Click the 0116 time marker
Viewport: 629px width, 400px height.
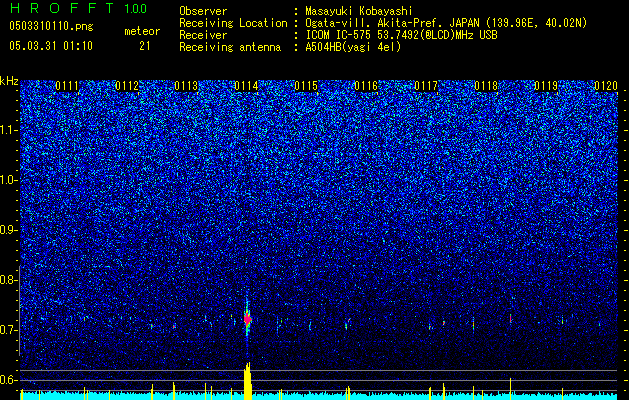pyautogui.click(x=366, y=86)
